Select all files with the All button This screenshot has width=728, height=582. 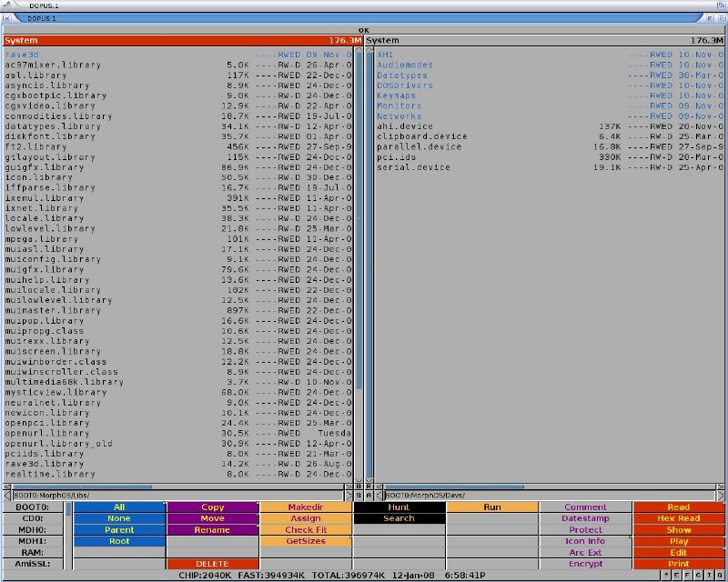119,507
